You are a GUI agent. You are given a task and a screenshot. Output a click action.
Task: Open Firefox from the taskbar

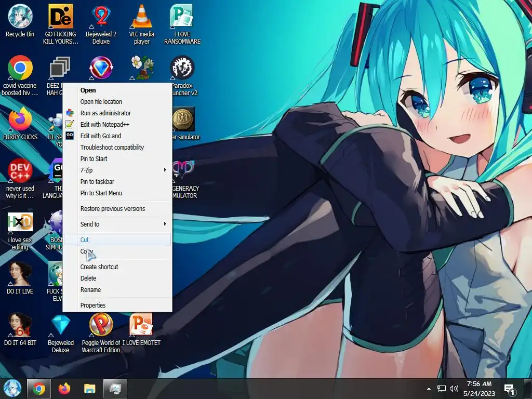(64, 389)
